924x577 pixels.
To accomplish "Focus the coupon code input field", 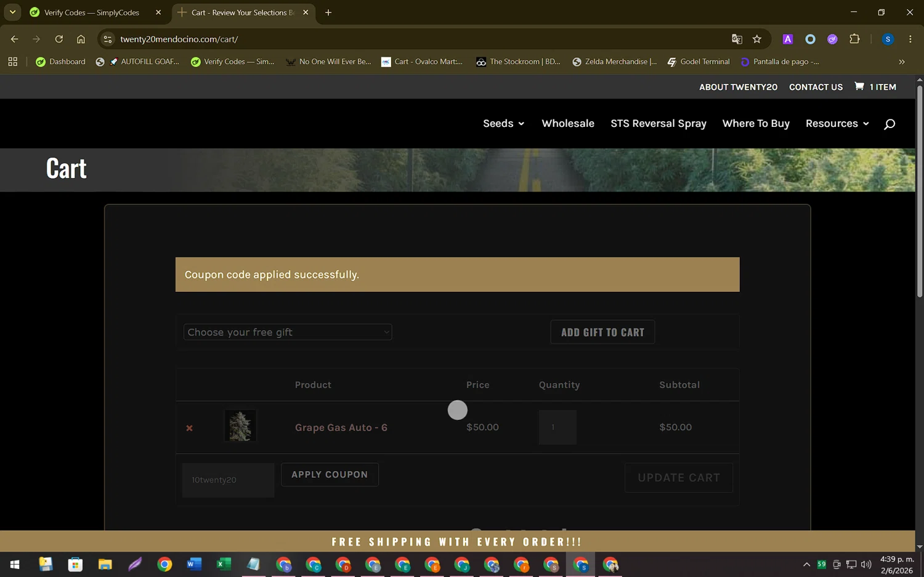I will 228,480.
